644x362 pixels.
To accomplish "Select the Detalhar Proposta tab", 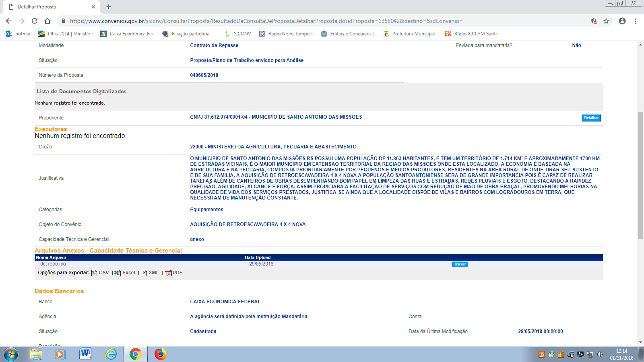I will (x=48, y=7).
